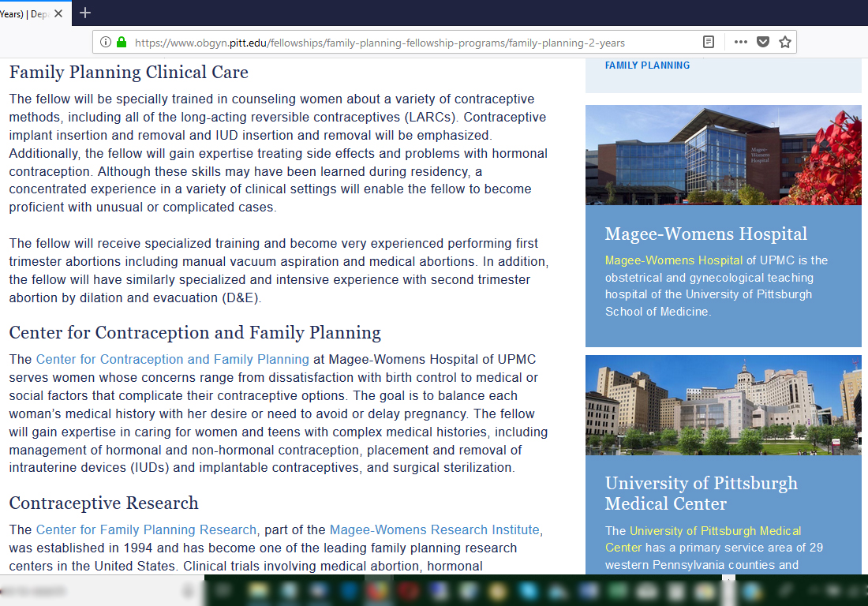The image size is (868, 606).
Task: Save this page to Pocket
Action: 763,42
